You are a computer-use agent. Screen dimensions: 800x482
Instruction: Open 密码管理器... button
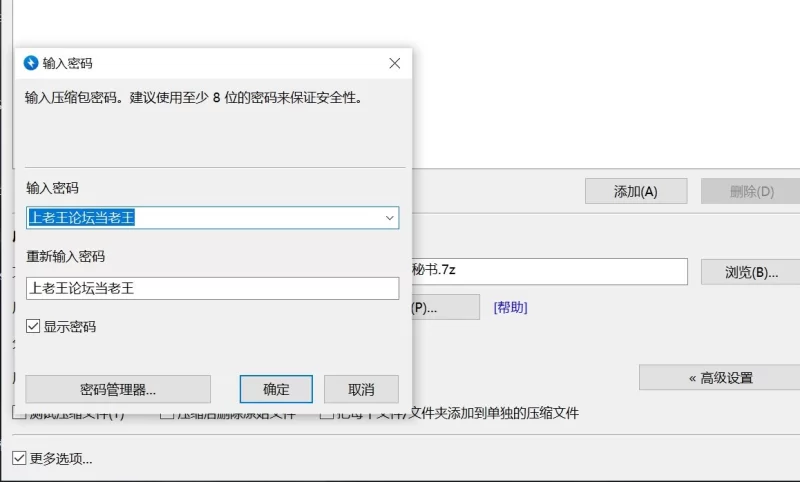coord(118,389)
